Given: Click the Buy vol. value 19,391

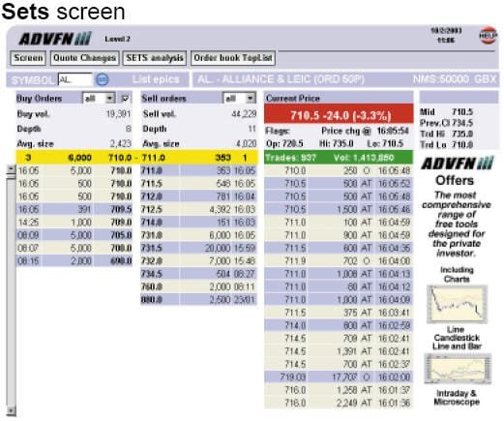Looking at the screenshot, I should point(118,114).
